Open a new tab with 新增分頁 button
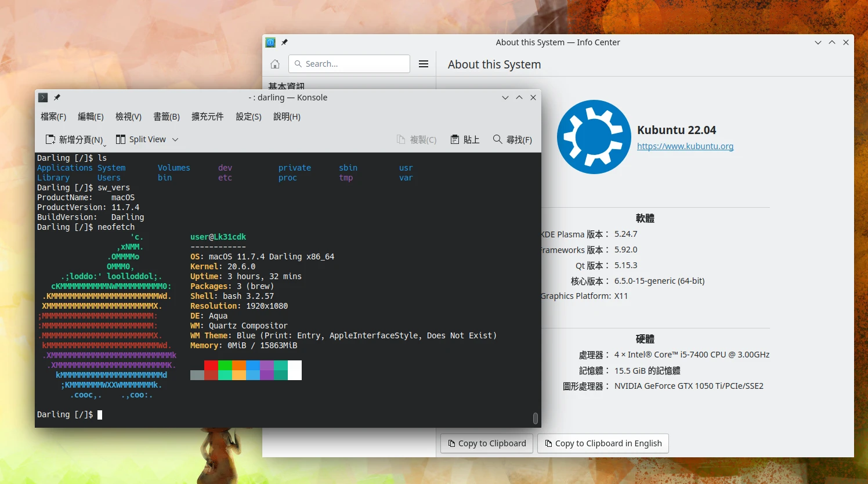The image size is (868, 484). (74, 139)
